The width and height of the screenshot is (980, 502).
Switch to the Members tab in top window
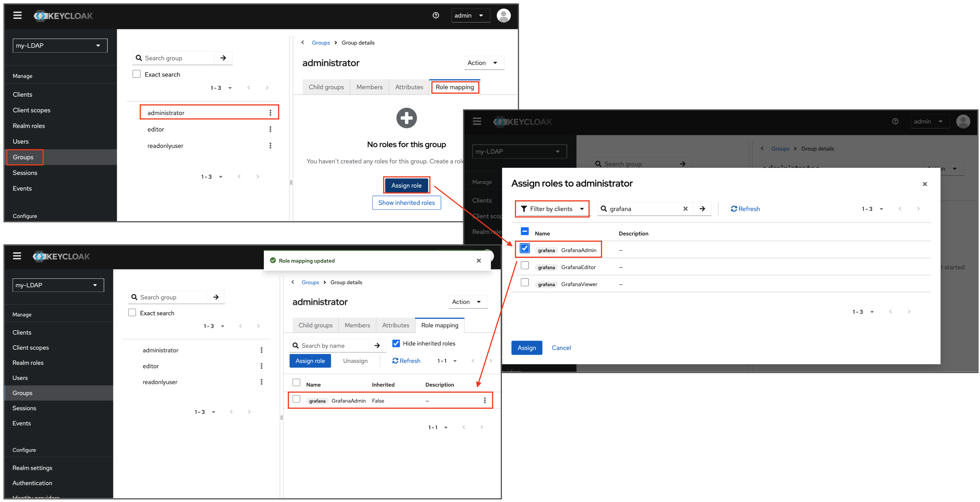coord(369,87)
